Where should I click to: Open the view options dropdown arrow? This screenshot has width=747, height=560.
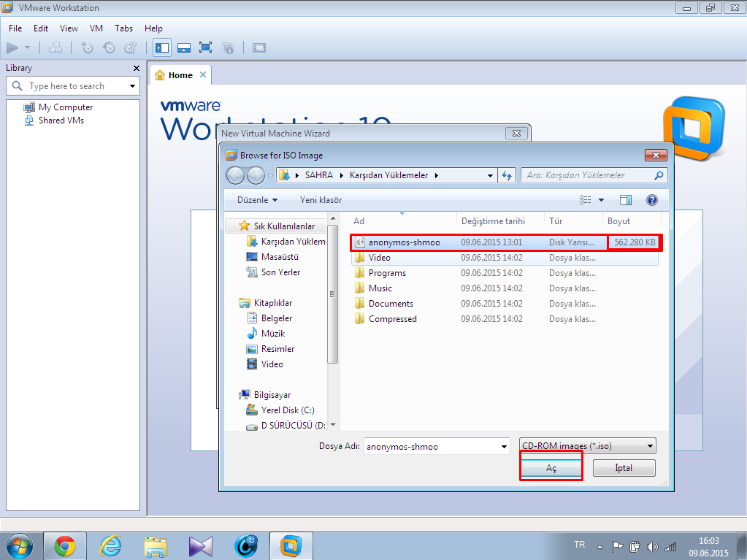(601, 200)
